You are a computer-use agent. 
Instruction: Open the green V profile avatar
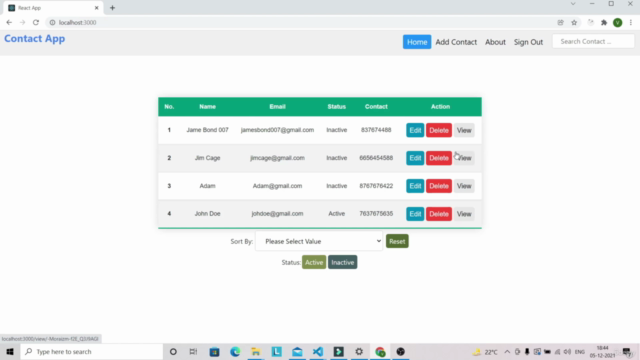[618, 22]
